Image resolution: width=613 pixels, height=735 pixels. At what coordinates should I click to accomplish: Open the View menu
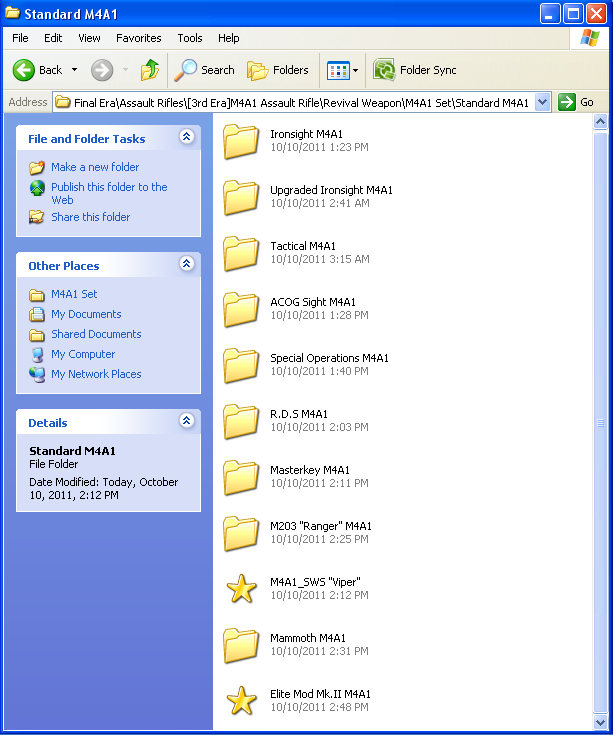coord(89,38)
